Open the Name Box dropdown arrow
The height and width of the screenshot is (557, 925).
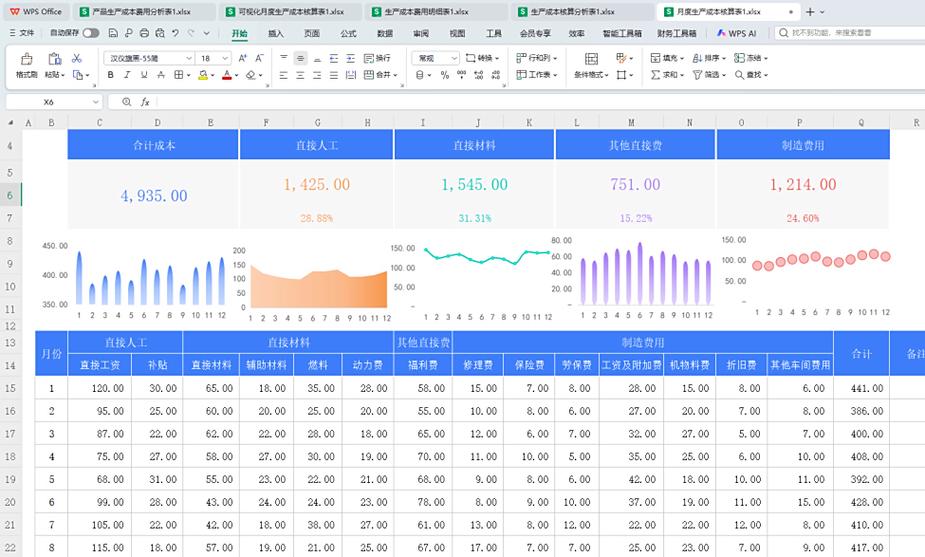coord(96,102)
